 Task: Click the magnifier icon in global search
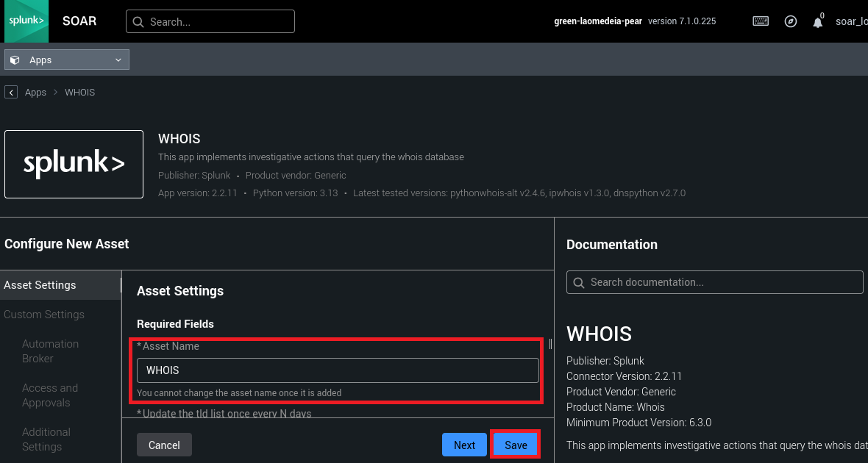point(138,22)
